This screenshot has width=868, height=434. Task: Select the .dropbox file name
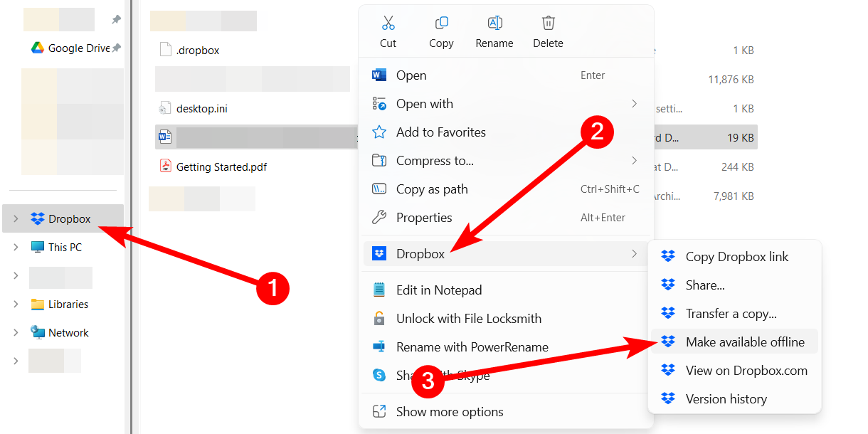197,51
